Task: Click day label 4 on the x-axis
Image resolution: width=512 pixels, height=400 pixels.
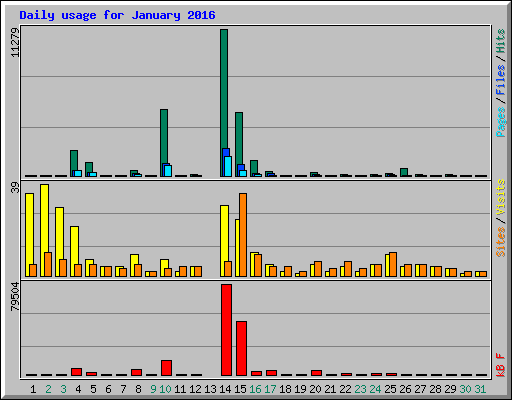Action: click(78, 389)
